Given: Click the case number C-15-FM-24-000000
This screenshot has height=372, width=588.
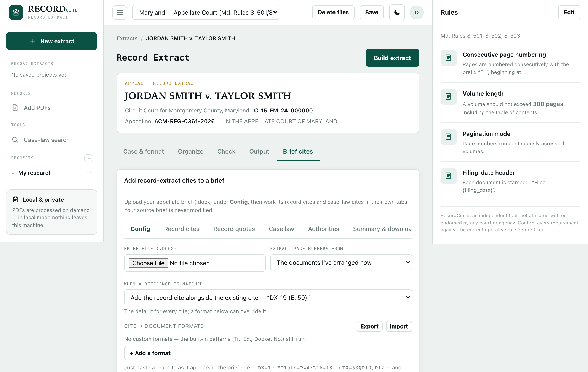Looking at the screenshot, I should 283,111.
